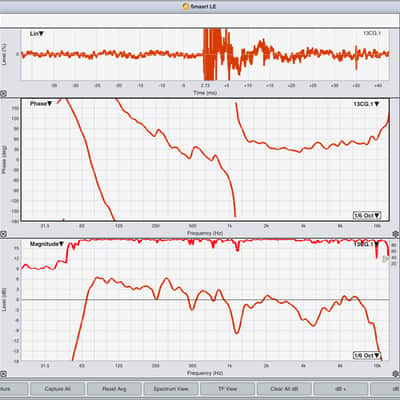Open the Magnitude graph type dropdown
This screenshot has height=400, width=400.
tap(47, 244)
